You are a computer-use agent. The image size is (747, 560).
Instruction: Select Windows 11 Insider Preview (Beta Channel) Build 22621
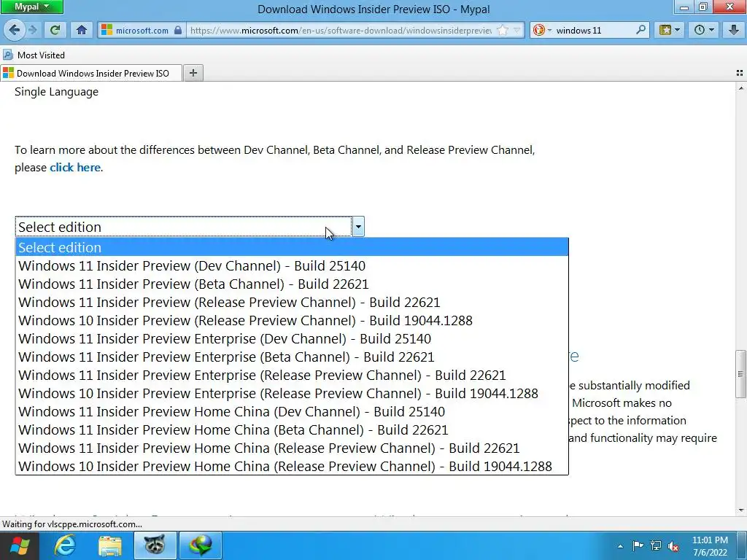pos(292,284)
